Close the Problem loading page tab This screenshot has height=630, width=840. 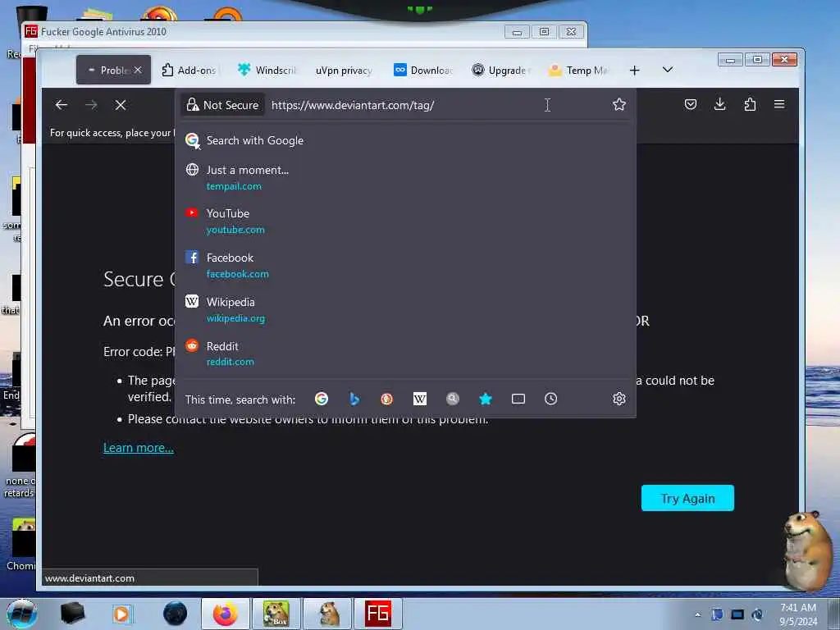point(138,71)
